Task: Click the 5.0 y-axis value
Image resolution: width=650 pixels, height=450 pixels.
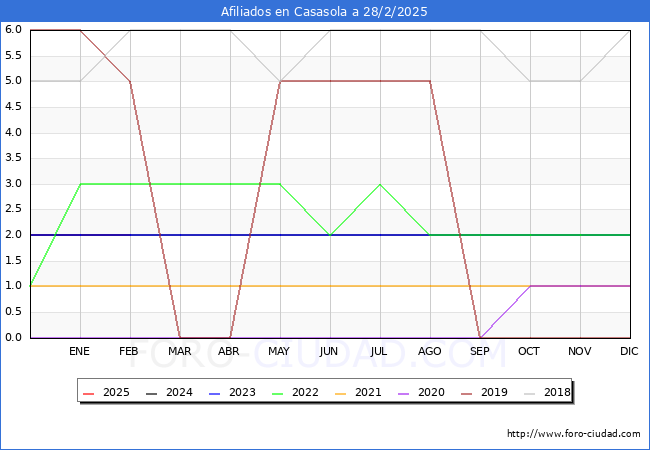Action: point(13,81)
